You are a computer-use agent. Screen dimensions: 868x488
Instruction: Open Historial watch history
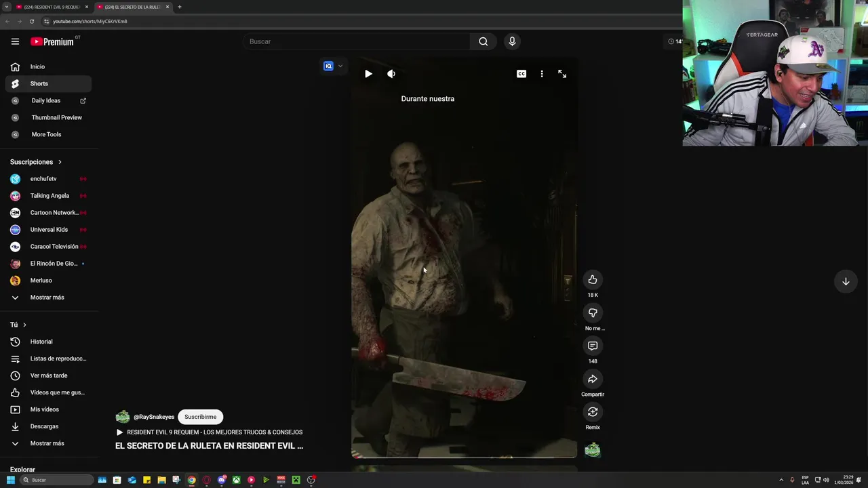click(47, 342)
